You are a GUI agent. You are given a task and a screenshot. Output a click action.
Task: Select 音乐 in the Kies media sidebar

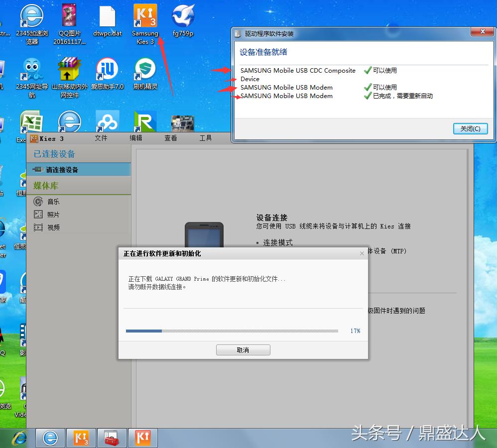[x=53, y=202]
